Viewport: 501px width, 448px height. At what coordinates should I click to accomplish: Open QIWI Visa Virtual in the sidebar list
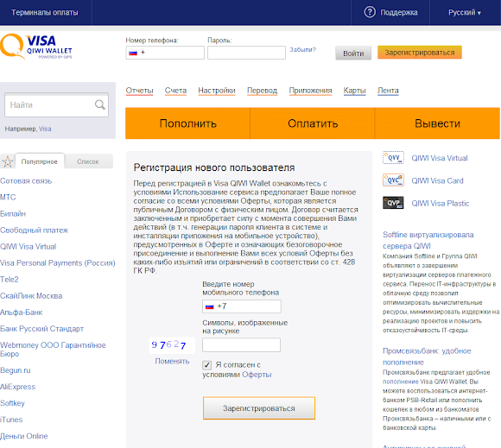click(x=29, y=247)
